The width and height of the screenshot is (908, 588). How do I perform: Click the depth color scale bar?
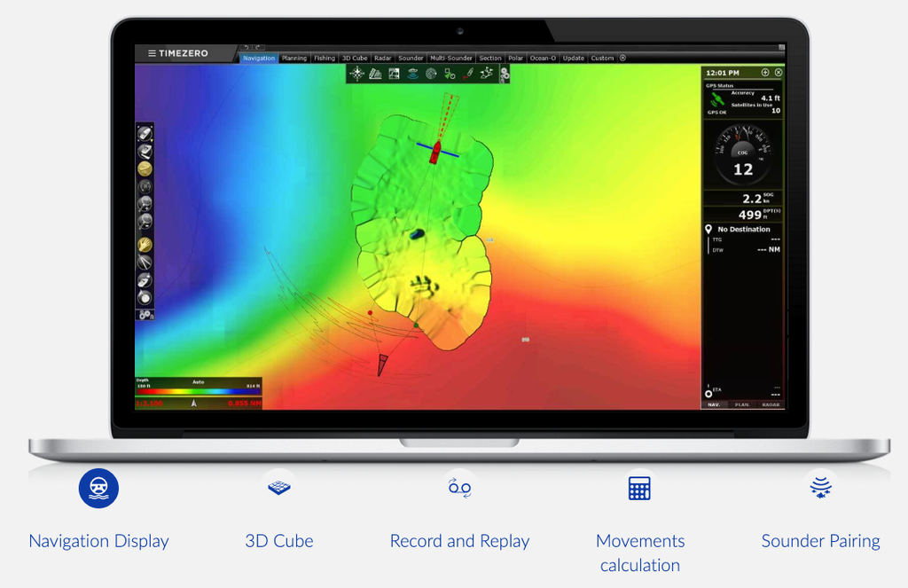tap(198, 388)
